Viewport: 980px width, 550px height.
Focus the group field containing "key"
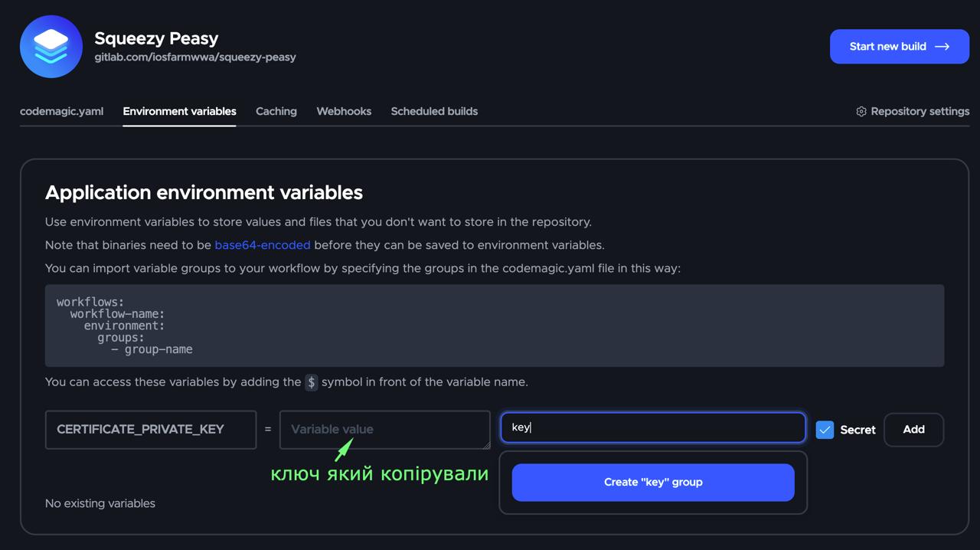[x=653, y=427]
